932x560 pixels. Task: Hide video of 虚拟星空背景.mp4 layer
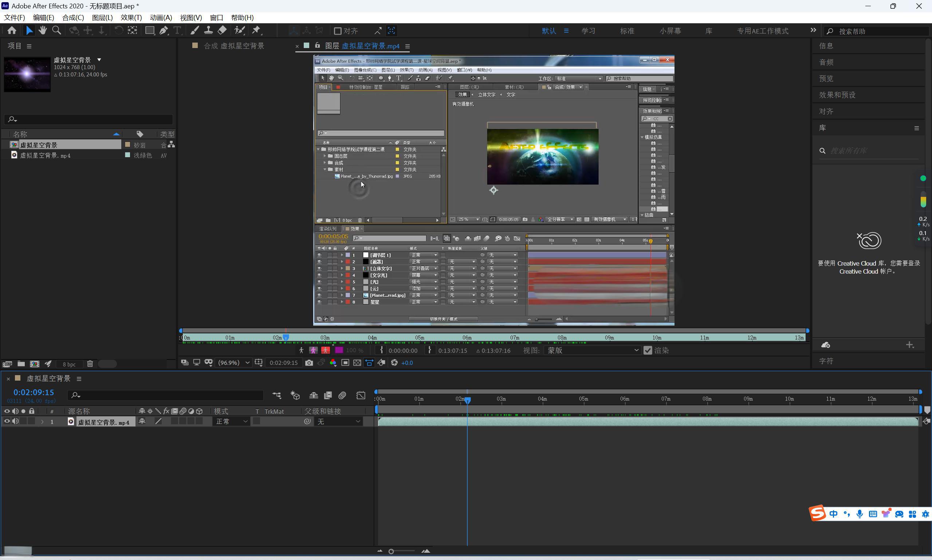[x=7, y=421]
